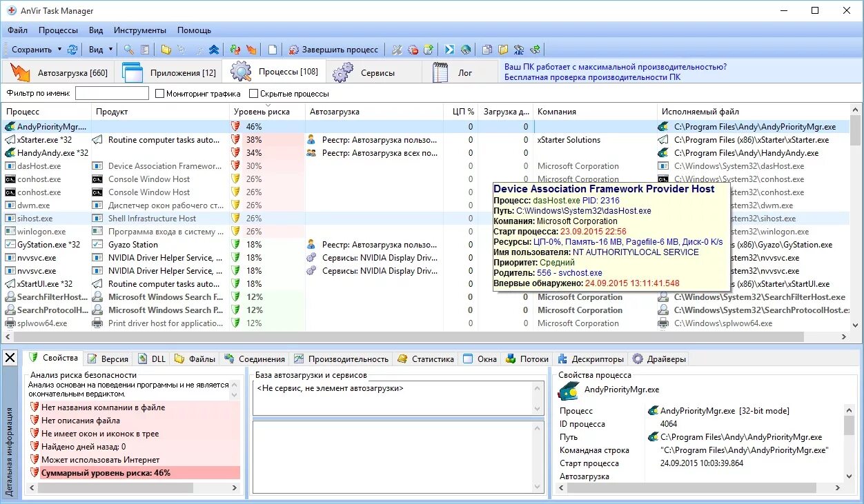Viewport: 864px width, 504px height.
Task: Switch to the Сервисы tab
Action: [373, 72]
